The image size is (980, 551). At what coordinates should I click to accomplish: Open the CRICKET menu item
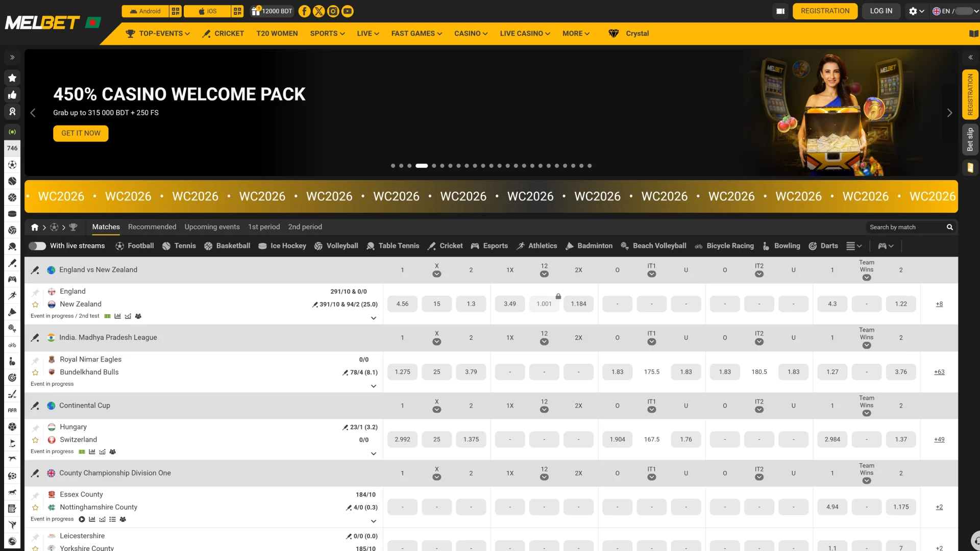[x=223, y=34]
